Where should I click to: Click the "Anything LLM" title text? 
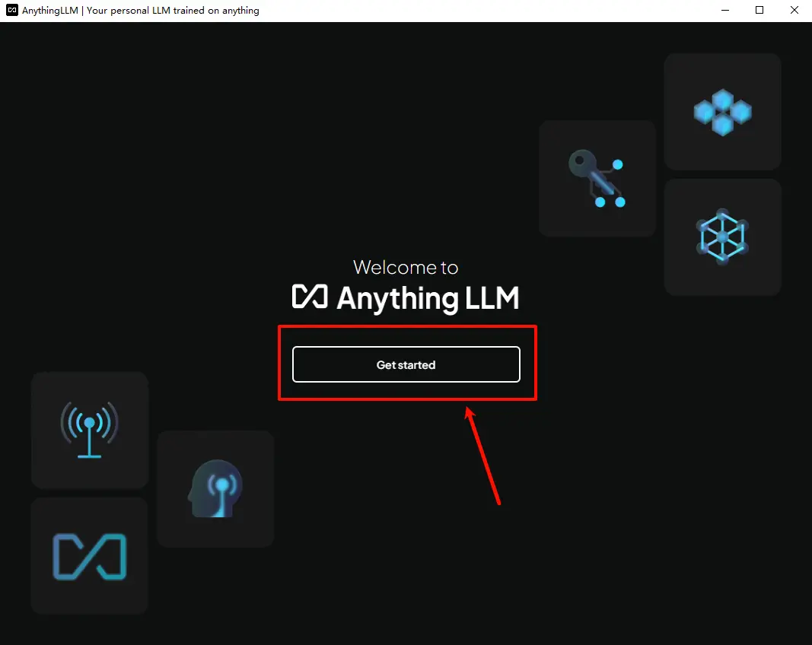[x=428, y=299]
